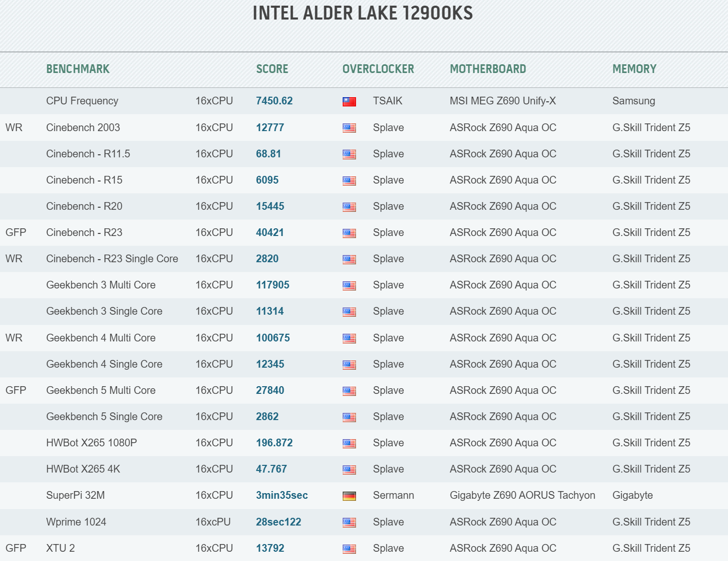Open Geekbench 5 Multi Core score 27840
The image size is (728, 561).
270,390
